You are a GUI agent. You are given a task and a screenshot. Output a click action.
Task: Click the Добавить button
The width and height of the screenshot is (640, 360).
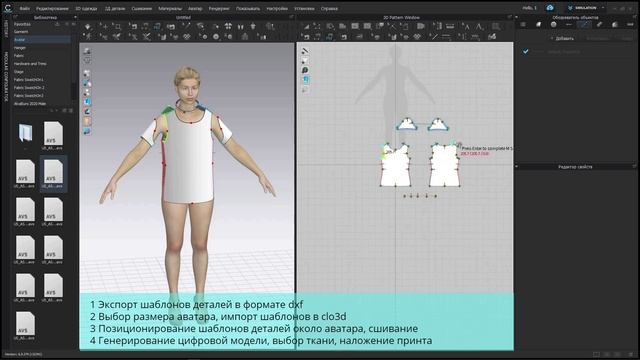562,38
